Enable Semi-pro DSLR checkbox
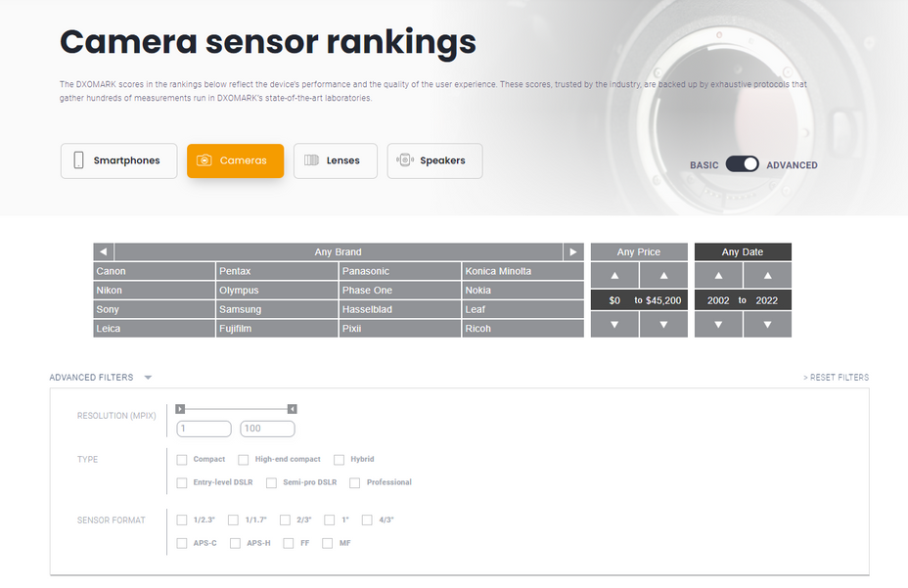Screen dimensions: 908x588 (x=271, y=482)
